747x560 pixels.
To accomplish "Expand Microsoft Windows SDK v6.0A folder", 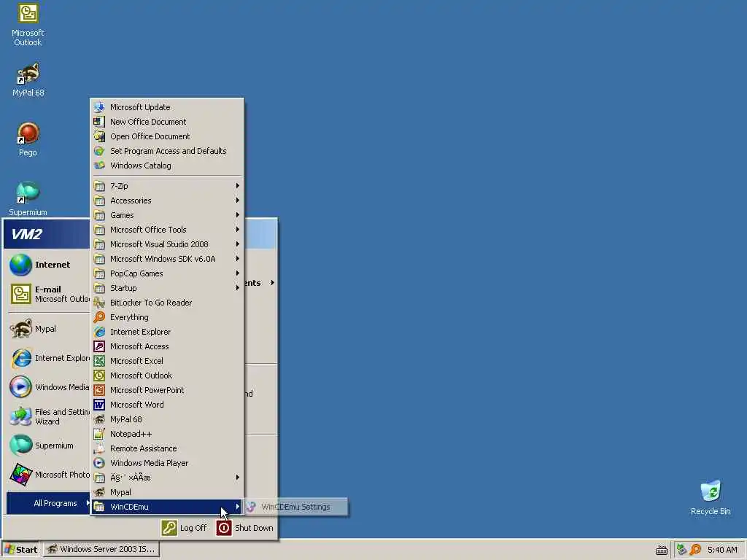I will click(x=167, y=259).
